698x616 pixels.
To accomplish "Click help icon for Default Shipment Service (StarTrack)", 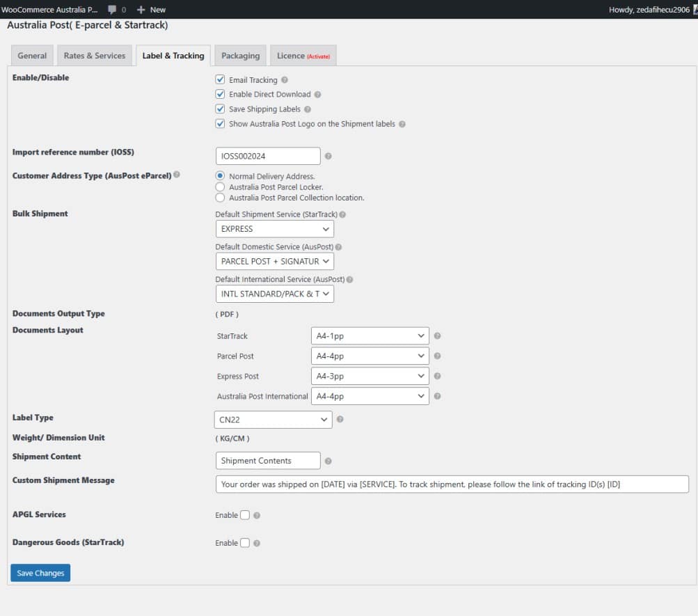I will click(342, 214).
